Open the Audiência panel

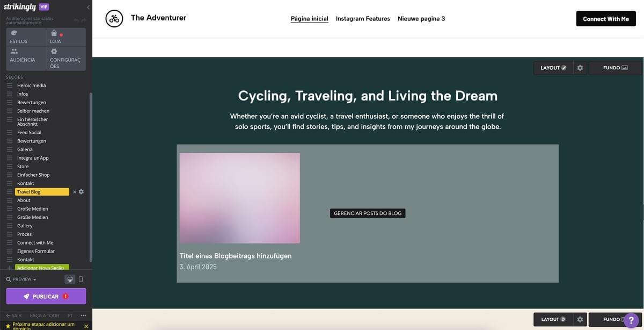26,59
